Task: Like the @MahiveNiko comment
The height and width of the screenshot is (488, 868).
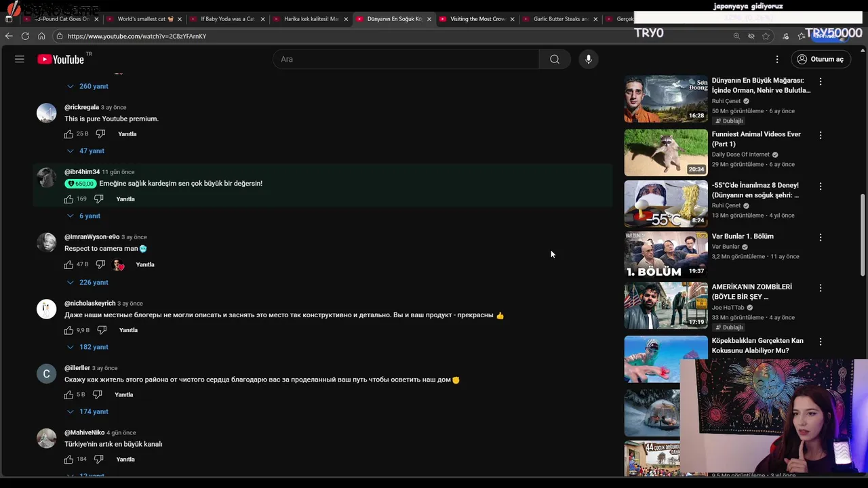Action: [x=68, y=460]
